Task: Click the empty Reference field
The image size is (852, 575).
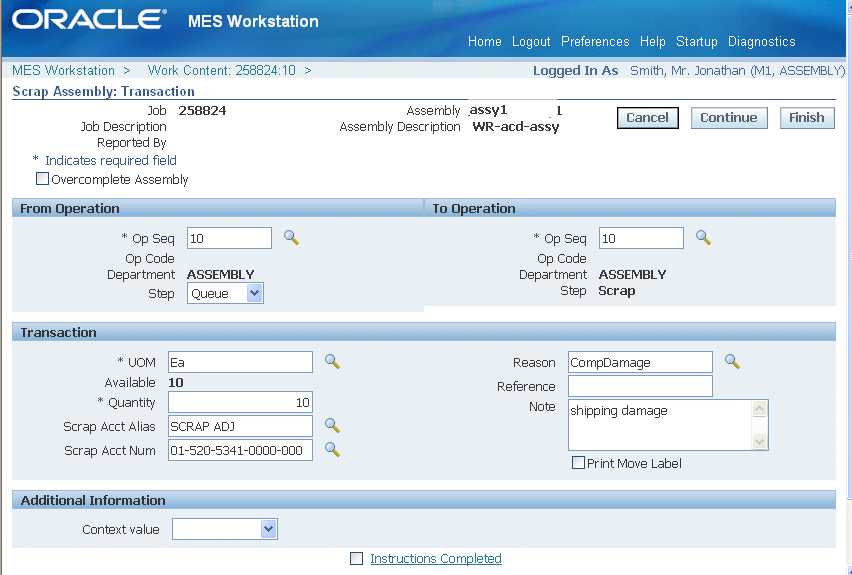Action: [640, 386]
